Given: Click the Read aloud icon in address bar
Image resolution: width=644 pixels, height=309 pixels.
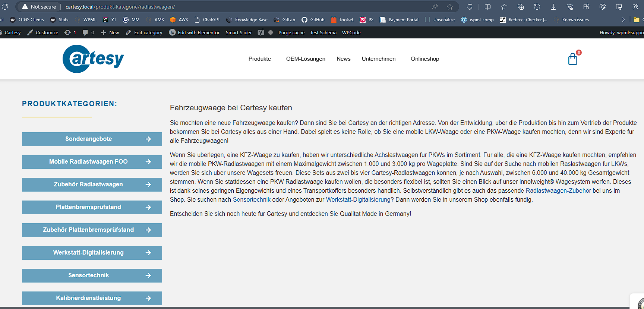Looking at the screenshot, I should [x=435, y=7].
